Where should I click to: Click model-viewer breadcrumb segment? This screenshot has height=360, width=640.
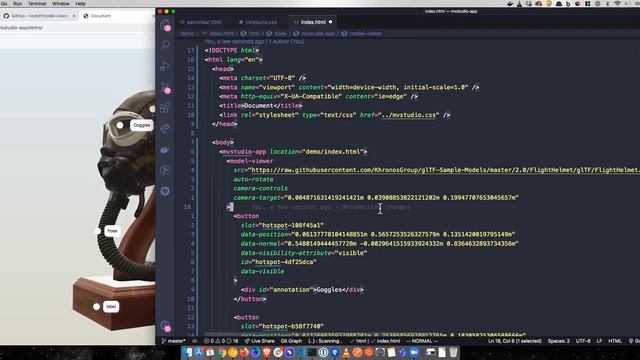click(362, 33)
